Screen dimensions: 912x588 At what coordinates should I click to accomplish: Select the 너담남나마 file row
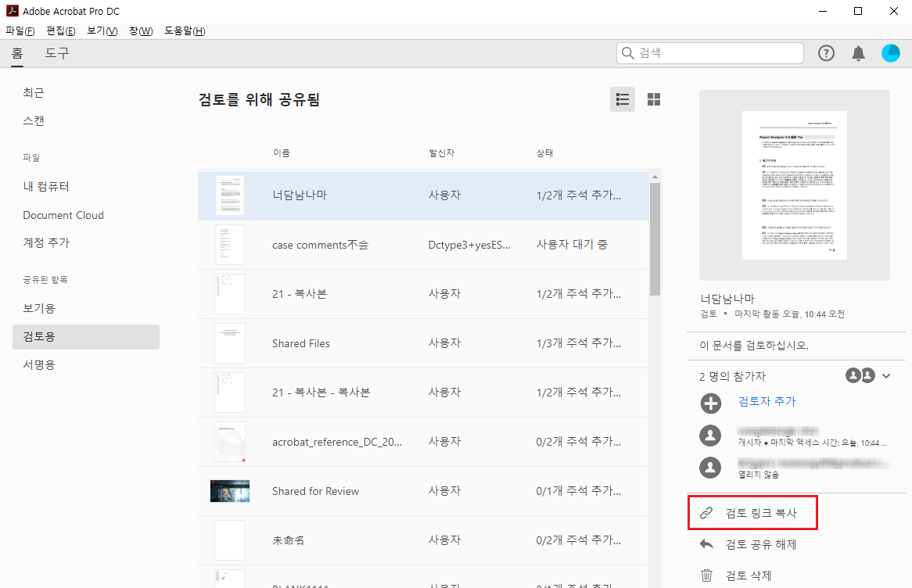click(423, 195)
